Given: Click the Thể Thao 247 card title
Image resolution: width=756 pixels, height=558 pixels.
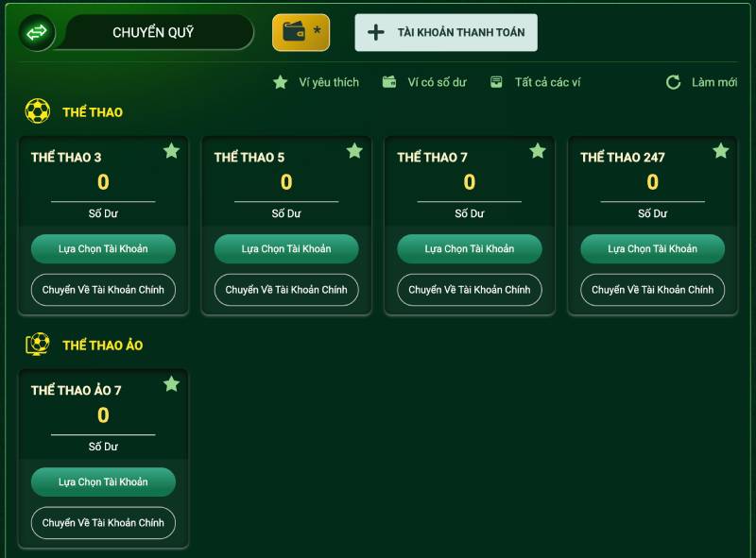Looking at the screenshot, I should (x=623, y=157).
